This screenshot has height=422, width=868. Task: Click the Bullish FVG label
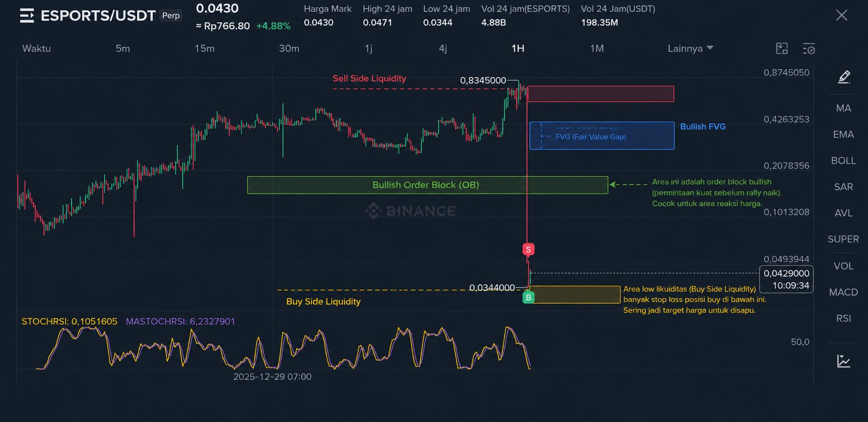(x=703, y=127)
